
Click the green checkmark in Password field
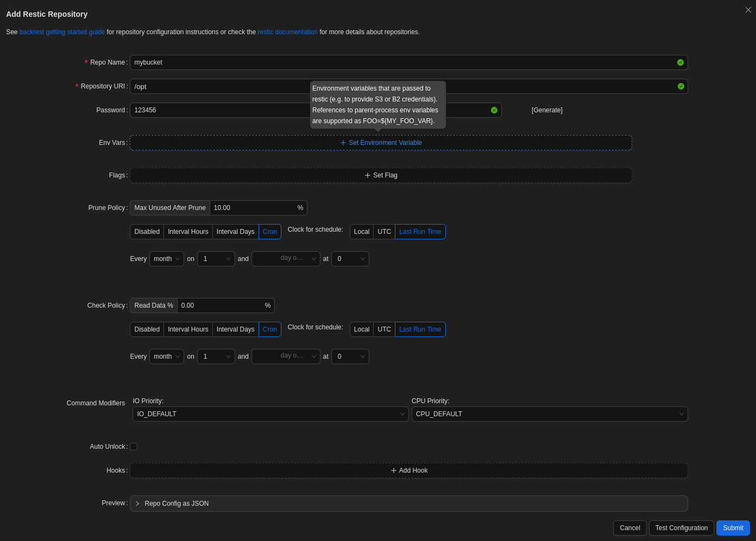[x=494, y=110]
